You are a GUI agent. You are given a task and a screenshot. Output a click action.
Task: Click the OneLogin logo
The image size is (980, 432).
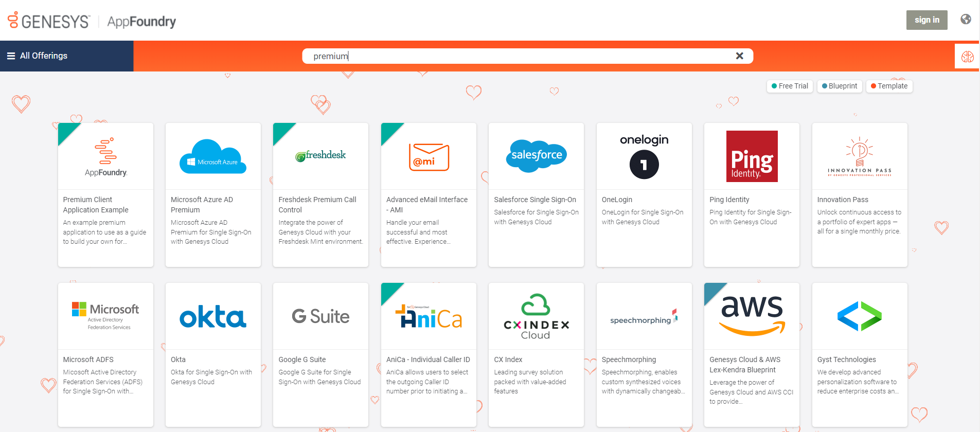pos(644,156)
